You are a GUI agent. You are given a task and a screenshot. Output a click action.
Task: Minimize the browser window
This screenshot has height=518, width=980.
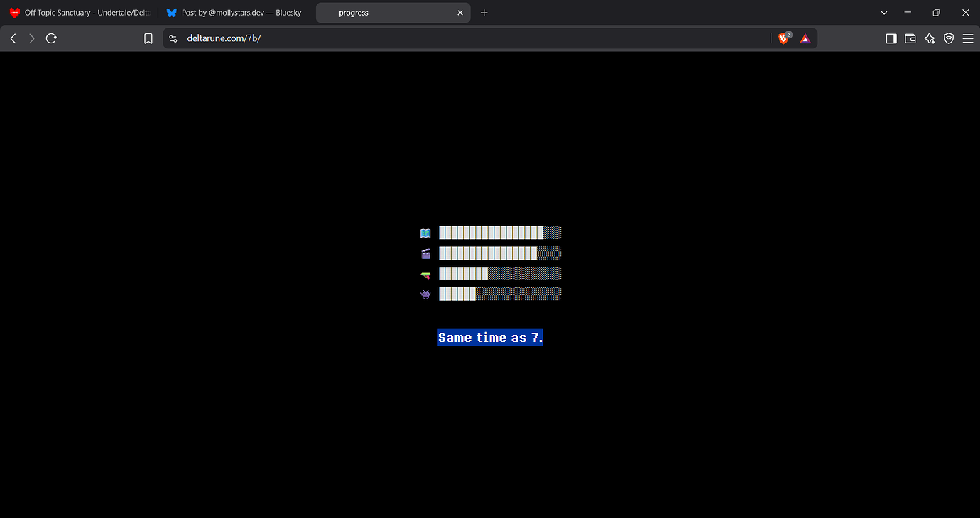click(x=908, y=13)
